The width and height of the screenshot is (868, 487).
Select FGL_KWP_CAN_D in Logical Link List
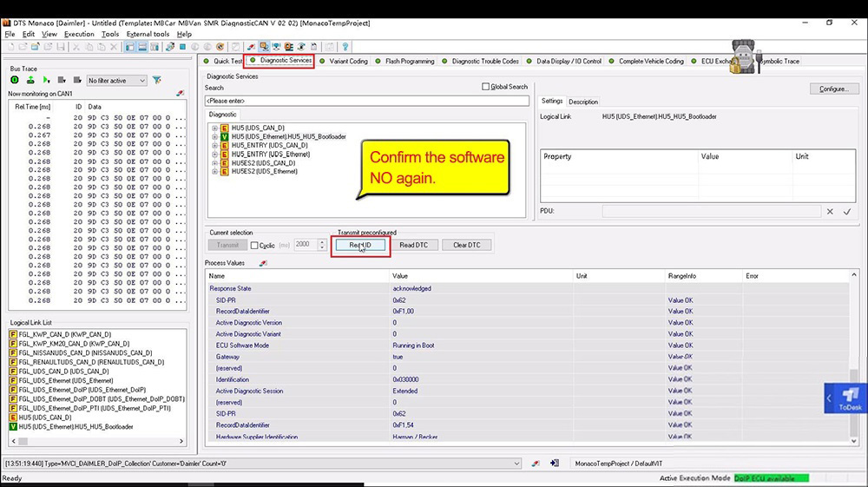click(x=65, y=334)
